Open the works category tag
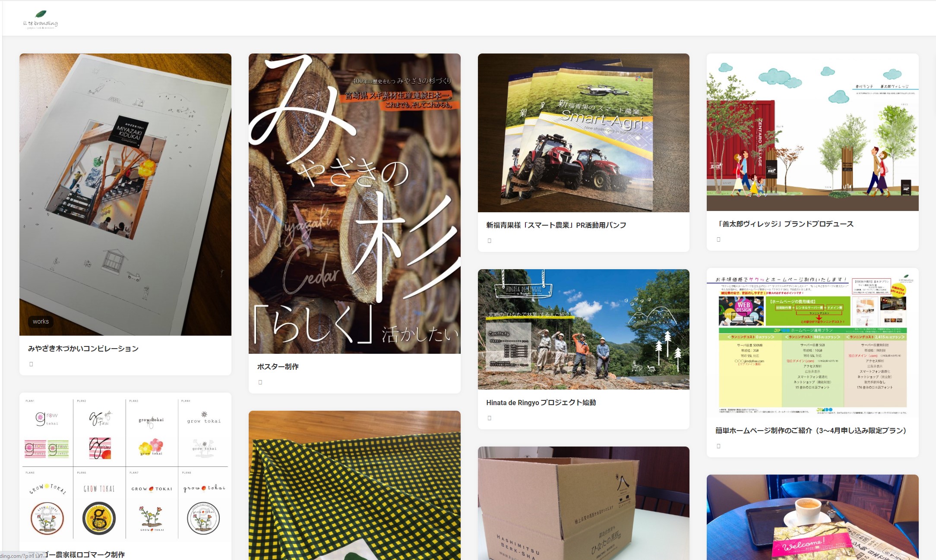This screenshot has height=560, width=936. point(41,321)
